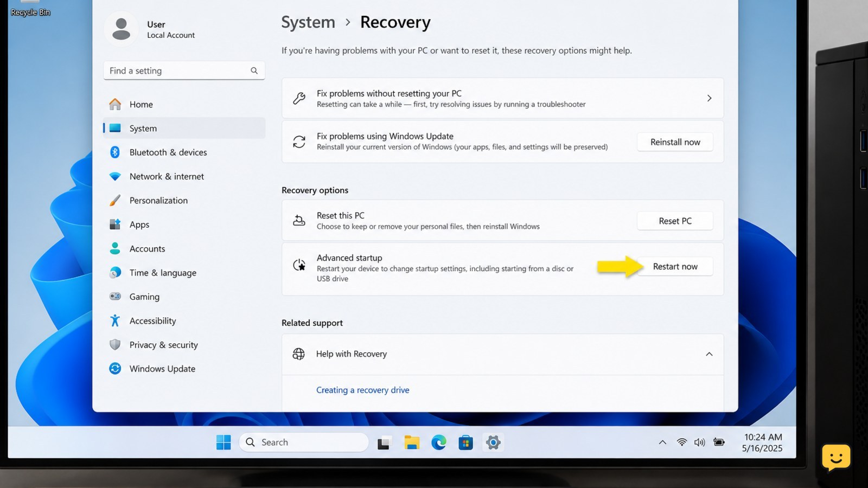The height and width of the screenshot is (488, 868).
Task: Click the Advanced startup icon
Action: coord(299,265)
